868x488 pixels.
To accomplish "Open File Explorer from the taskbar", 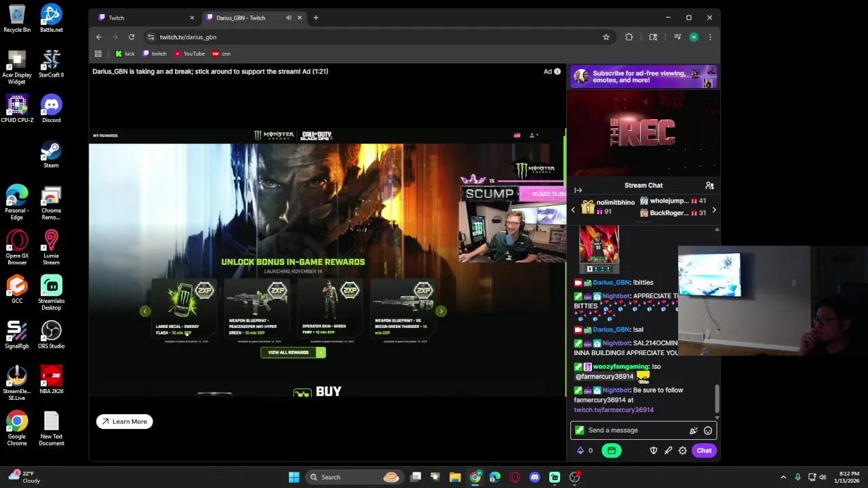I will 455,477.
